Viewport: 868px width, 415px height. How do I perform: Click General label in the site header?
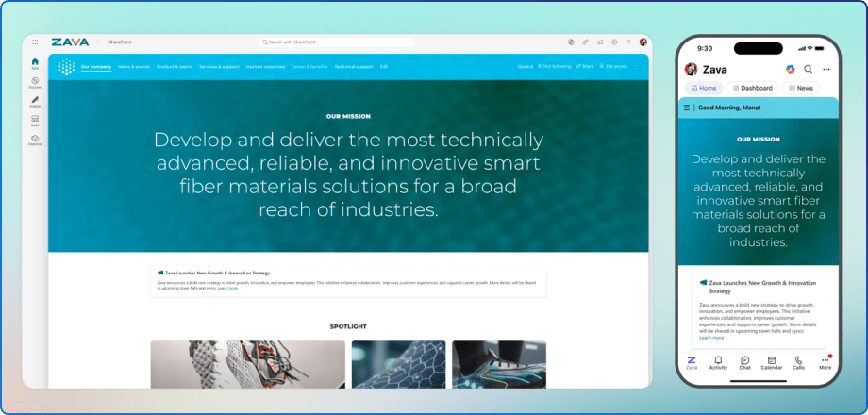click(526, 66)
